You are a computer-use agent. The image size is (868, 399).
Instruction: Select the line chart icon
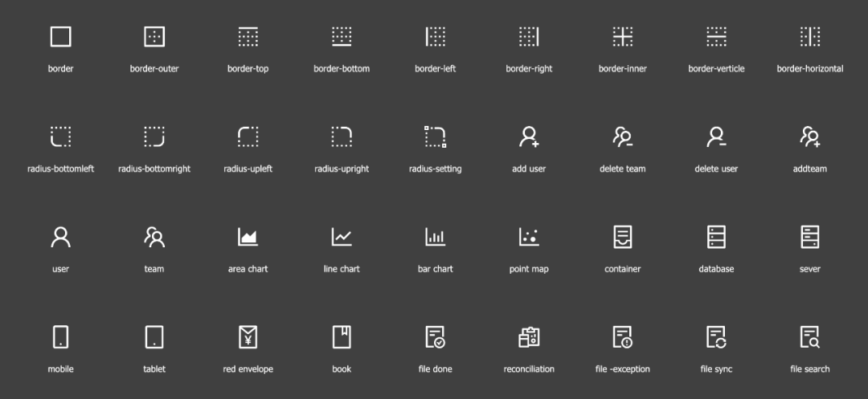click(342, 237)
